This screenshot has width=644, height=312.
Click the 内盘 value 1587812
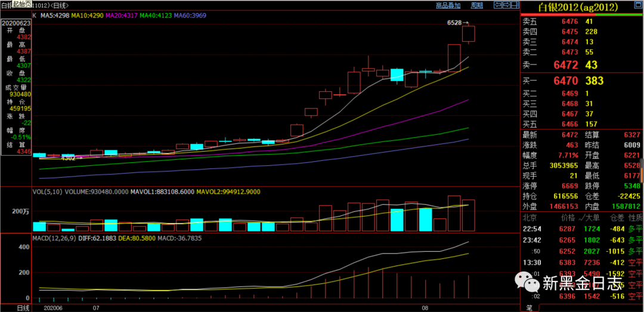click(626, 207)
